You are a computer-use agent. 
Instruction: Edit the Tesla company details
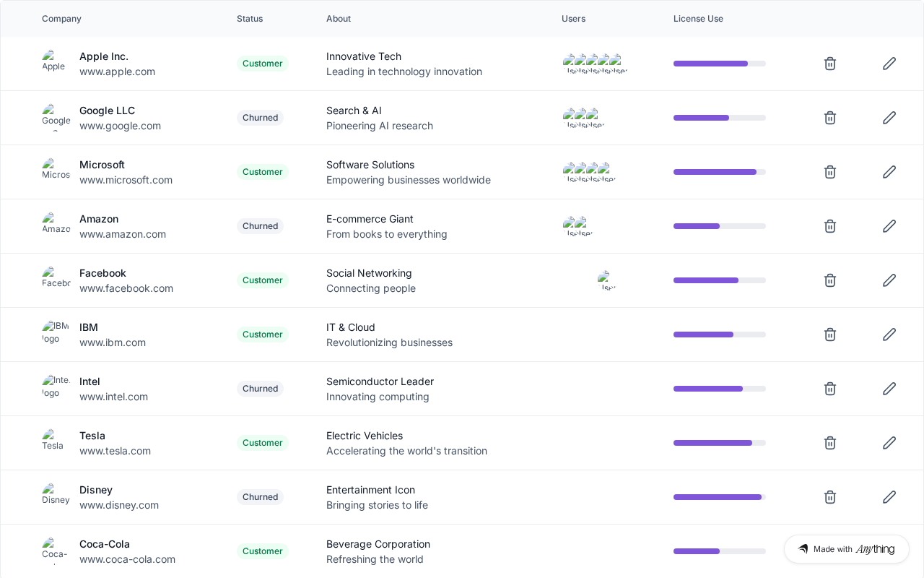tap(889, 443)
